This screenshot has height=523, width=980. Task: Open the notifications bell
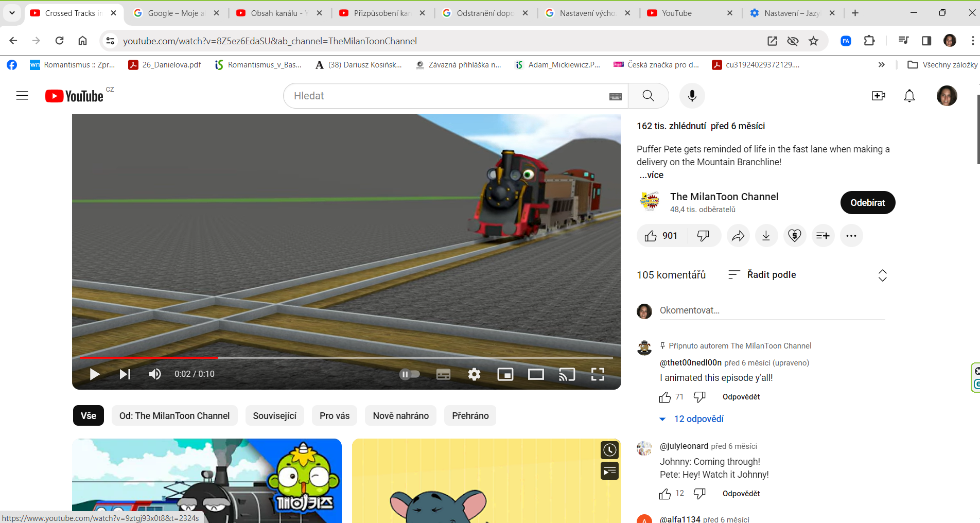[x=909, y=96]
